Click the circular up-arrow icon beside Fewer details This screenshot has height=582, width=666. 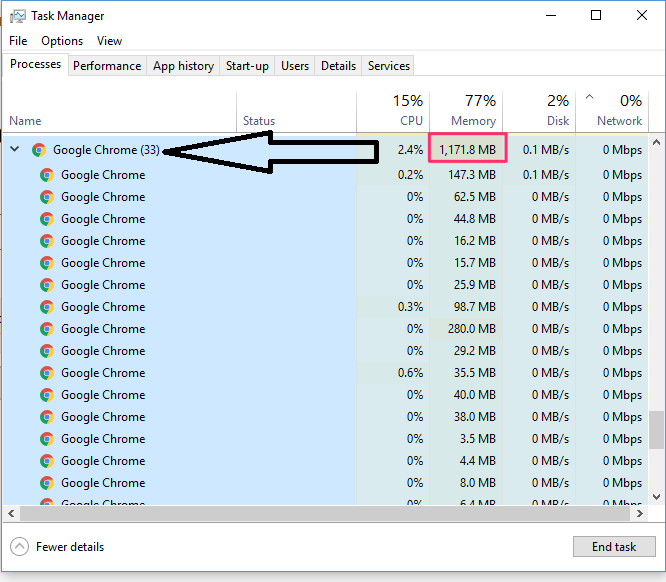(19, 547)
